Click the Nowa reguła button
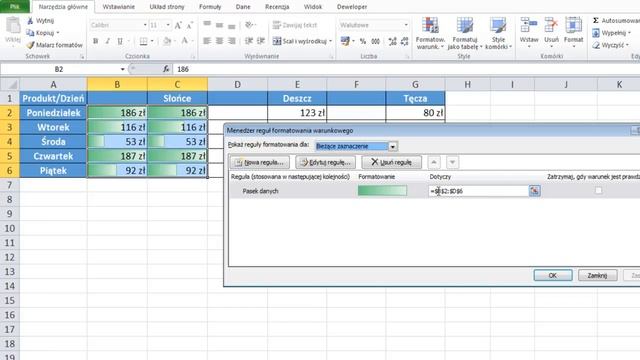 (260, 162)
